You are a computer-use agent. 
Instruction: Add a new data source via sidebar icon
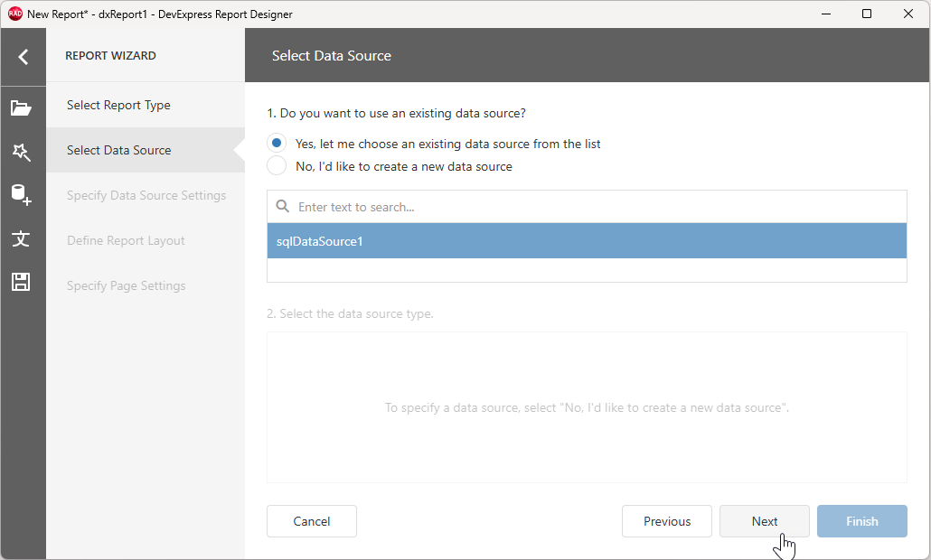pos(23,195)
